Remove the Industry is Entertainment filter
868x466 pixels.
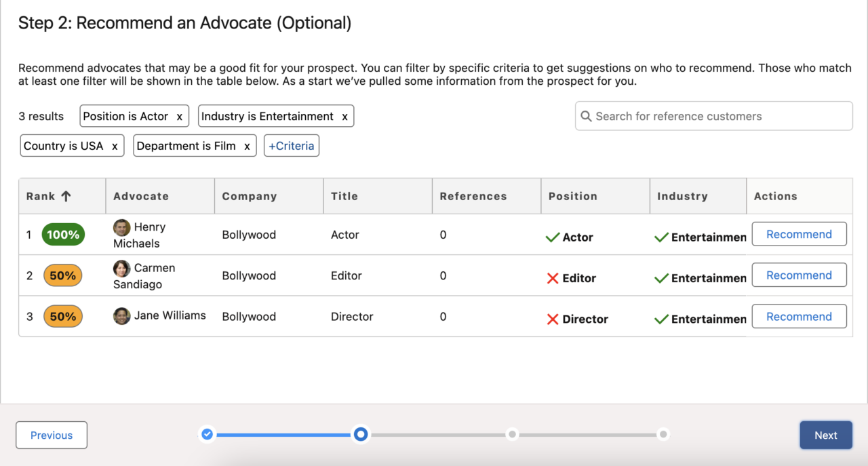pos(344,117)
